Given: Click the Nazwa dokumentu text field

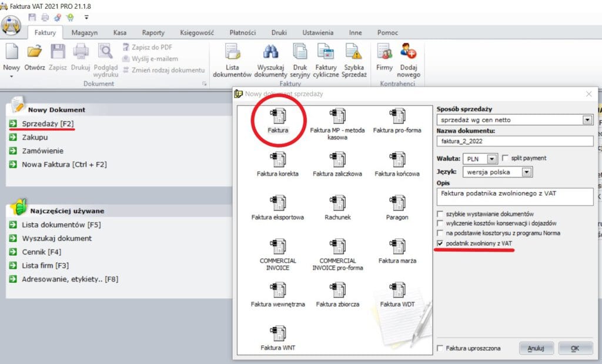Looking at the screenshot, I should click(515, 141).
